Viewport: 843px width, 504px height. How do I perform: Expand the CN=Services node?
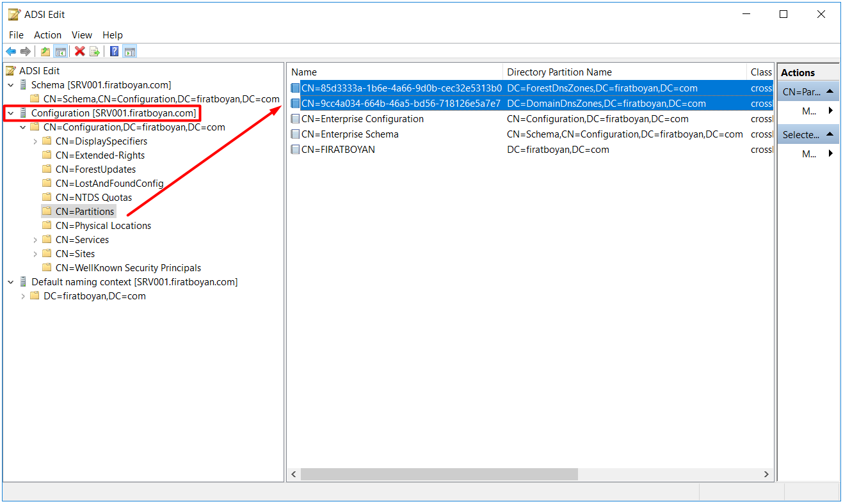tap(35, 240)
